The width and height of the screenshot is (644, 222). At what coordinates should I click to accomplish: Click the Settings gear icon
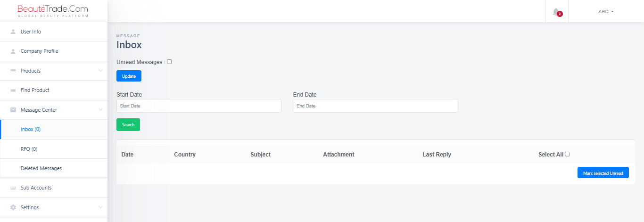(13, 207)
